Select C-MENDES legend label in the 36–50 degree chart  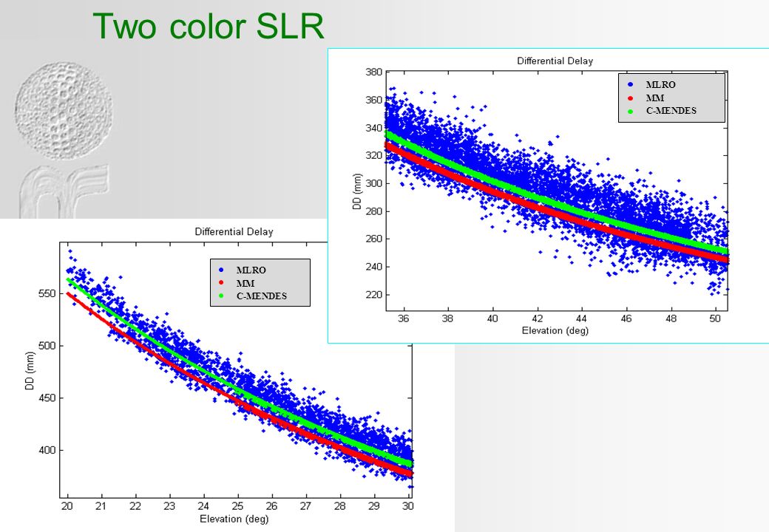(x=671, y=111)
